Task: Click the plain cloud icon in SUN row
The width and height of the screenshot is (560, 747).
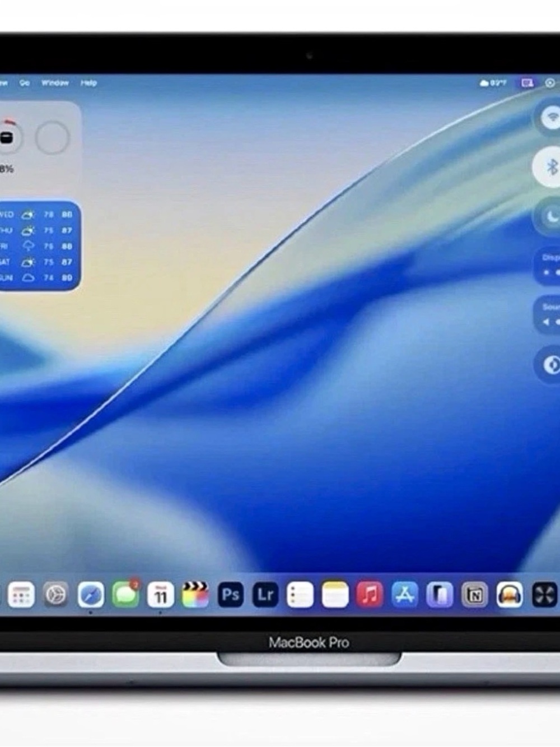Action: click(28, 277)
